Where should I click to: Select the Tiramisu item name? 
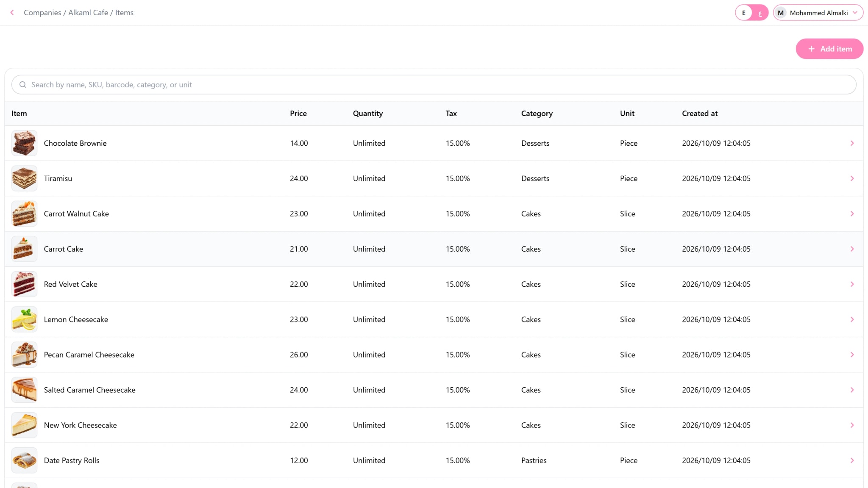point(58,178)
